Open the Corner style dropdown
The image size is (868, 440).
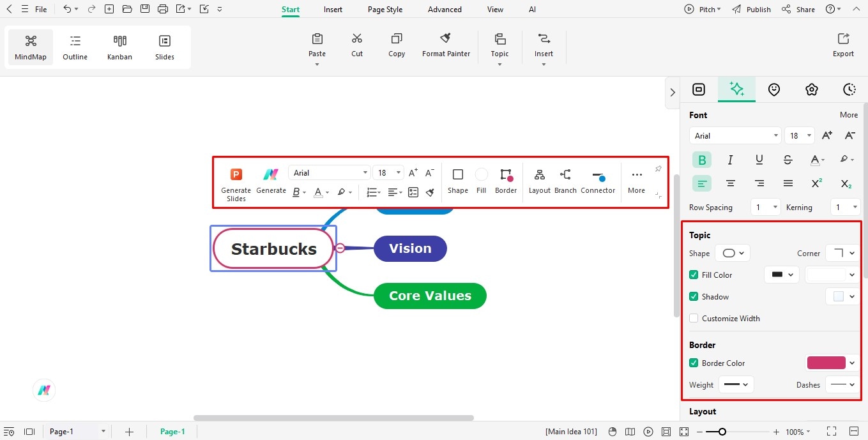842,254
